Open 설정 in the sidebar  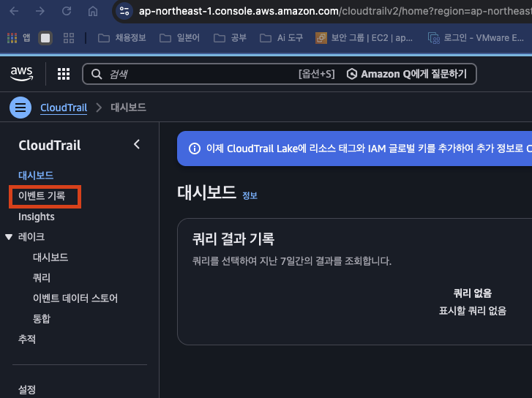[27, 389]
